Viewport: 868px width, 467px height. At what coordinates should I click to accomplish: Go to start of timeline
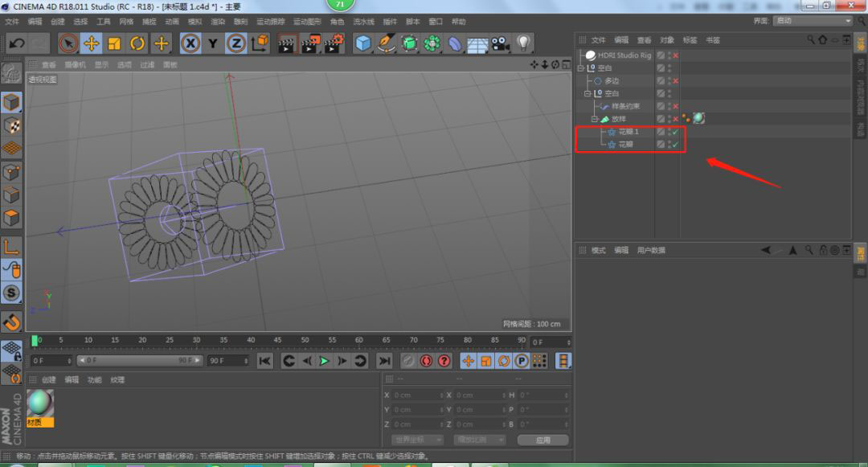(264, 361)
